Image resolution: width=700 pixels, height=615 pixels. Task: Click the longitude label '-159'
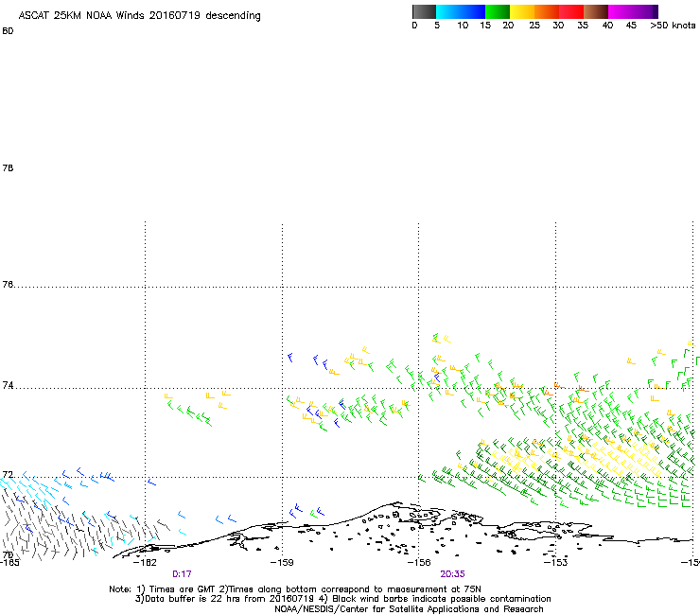282,563
